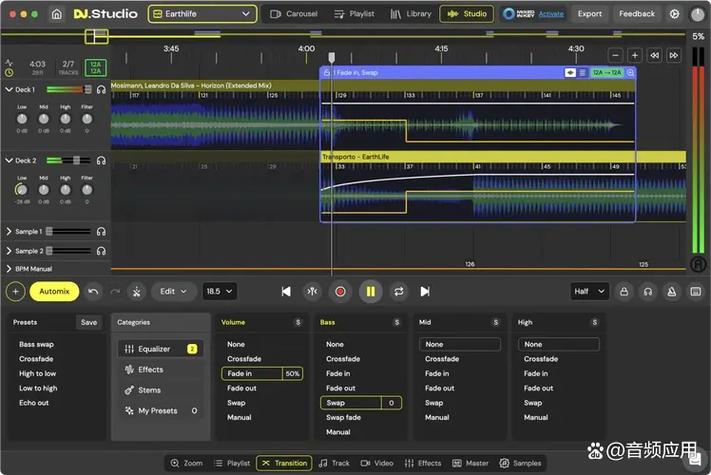The height and width of the screenshot is (475, 711).
Task: Collapse the Deck 1 section
Action: click(9, 89)
